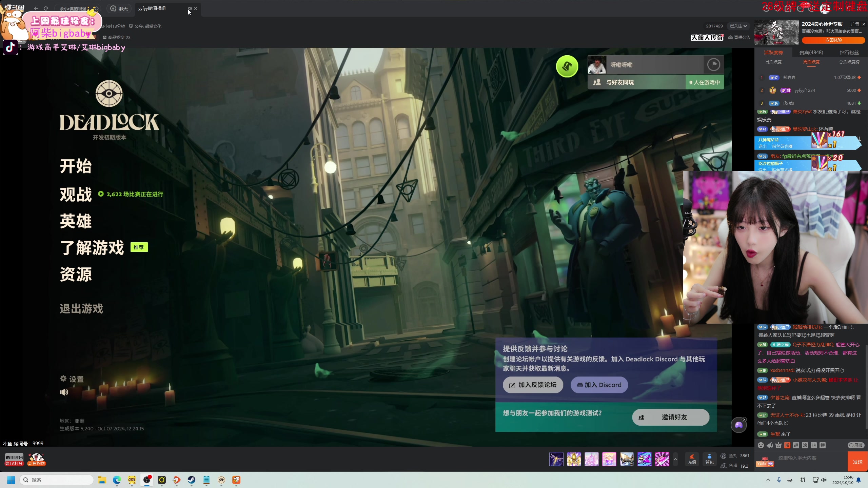Open 英雄 heroes menu item
The image size is (868, 488).
coord(76,221)
